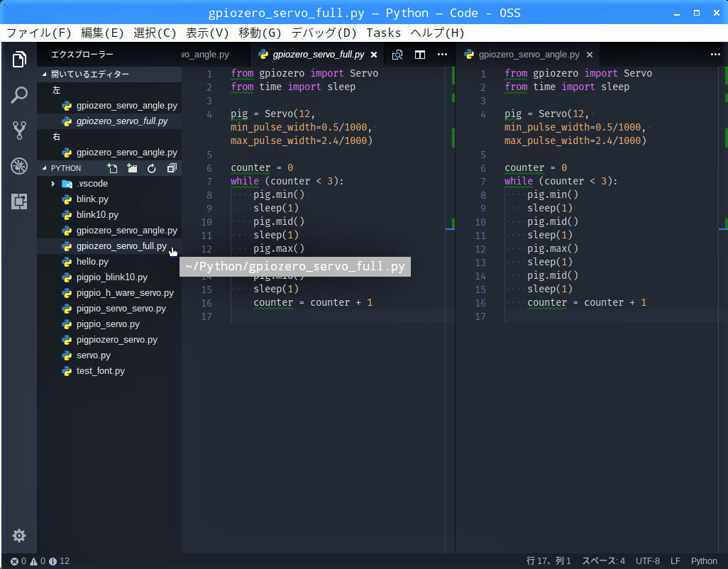Open pigpio_h_ware_servo.py file

tap(109, 293)
